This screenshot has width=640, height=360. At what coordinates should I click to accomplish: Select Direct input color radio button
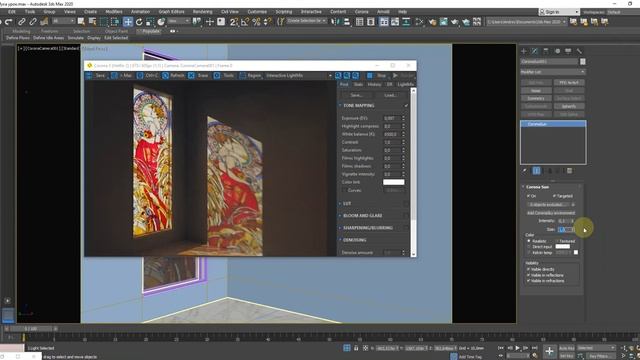click(529, 247)
